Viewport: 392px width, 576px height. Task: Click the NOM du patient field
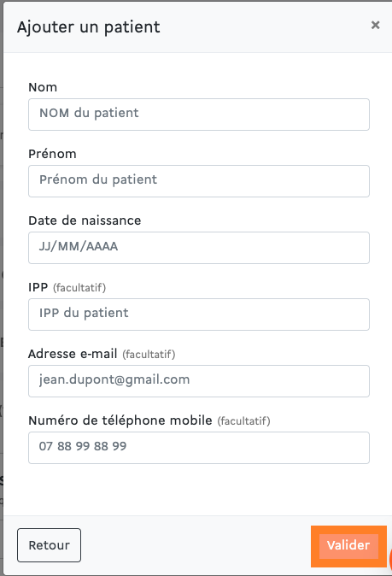[x=199, y=115]
